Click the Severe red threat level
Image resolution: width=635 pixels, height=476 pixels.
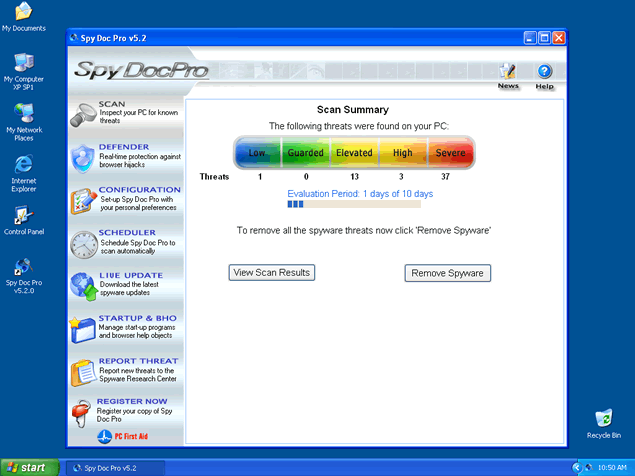450,153
